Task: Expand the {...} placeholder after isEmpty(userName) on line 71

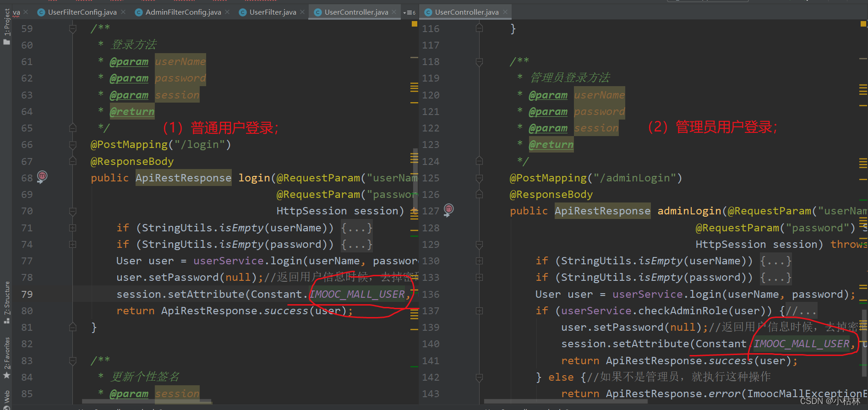Action: pyautogui.click(x=357, y=228)
